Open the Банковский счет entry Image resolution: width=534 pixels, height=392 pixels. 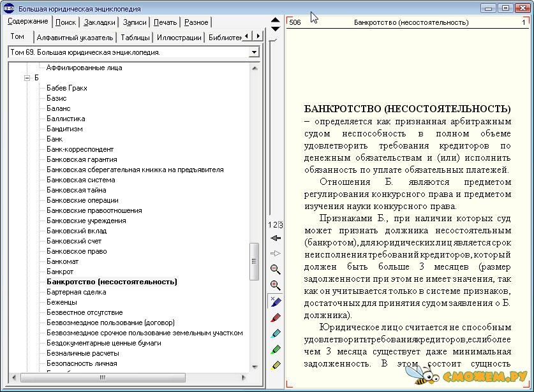pyautogui.click(x=74, y=242)
